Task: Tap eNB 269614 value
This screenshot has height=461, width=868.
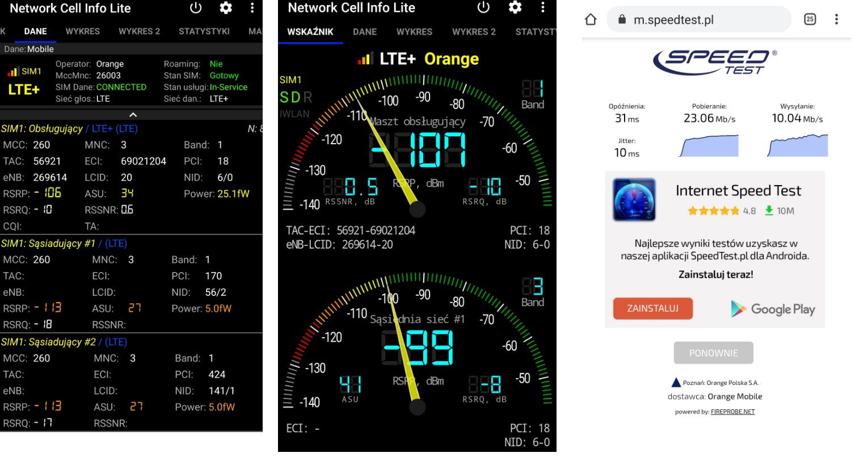Action: tap(50, 178)
